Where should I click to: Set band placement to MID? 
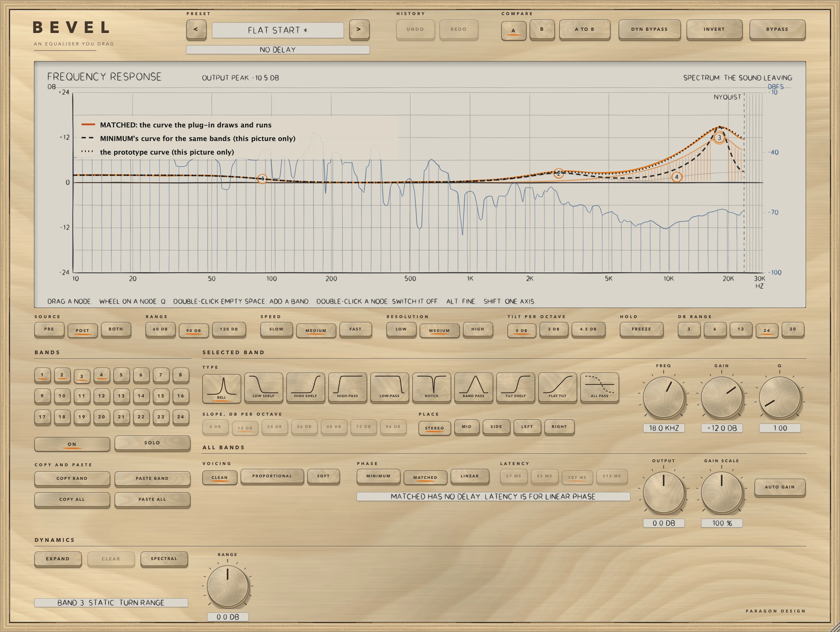[x=467, y=427]
